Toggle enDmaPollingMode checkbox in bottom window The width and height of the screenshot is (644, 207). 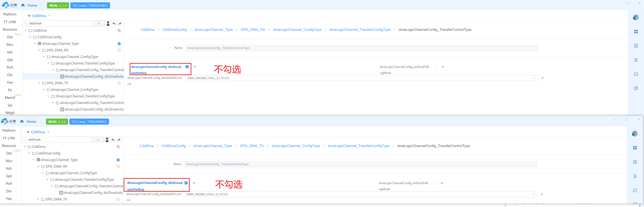pos(434,183)
